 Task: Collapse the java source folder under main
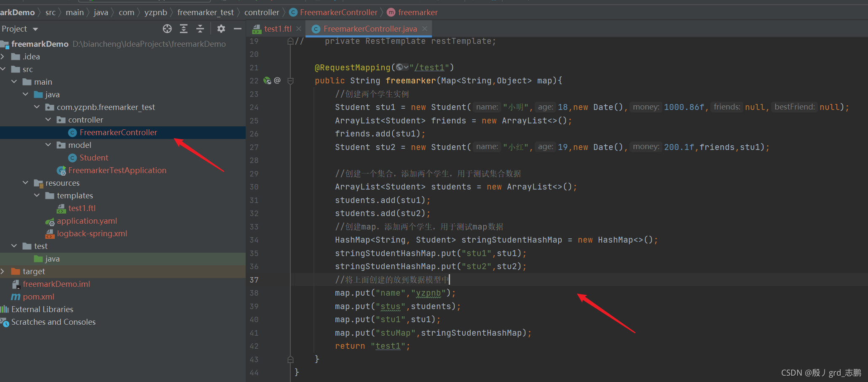(25, 94)
